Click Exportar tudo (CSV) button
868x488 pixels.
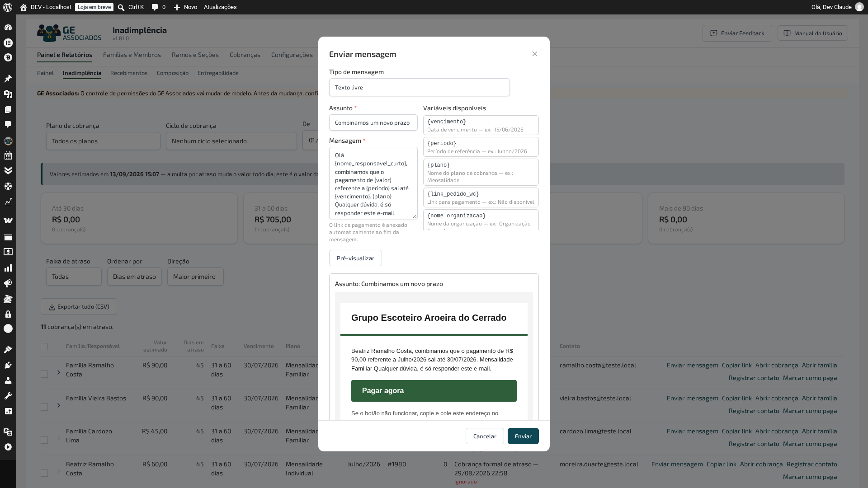pyautogui.click(x=79, y=307)
